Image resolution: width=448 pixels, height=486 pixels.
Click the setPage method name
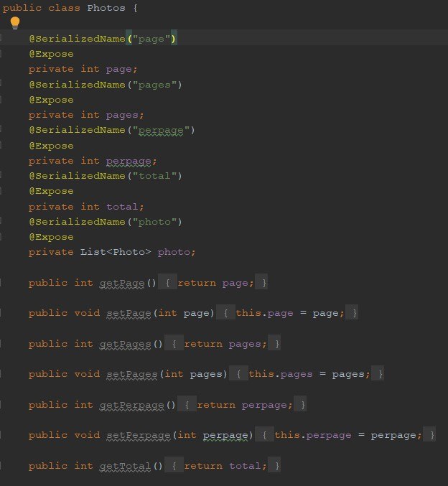coord(129,313)
